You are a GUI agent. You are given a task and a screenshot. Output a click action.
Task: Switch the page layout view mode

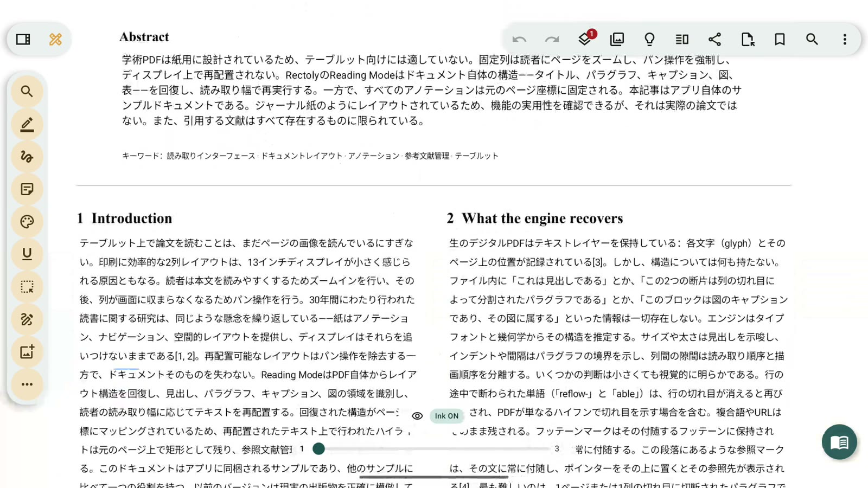point(682,39)
